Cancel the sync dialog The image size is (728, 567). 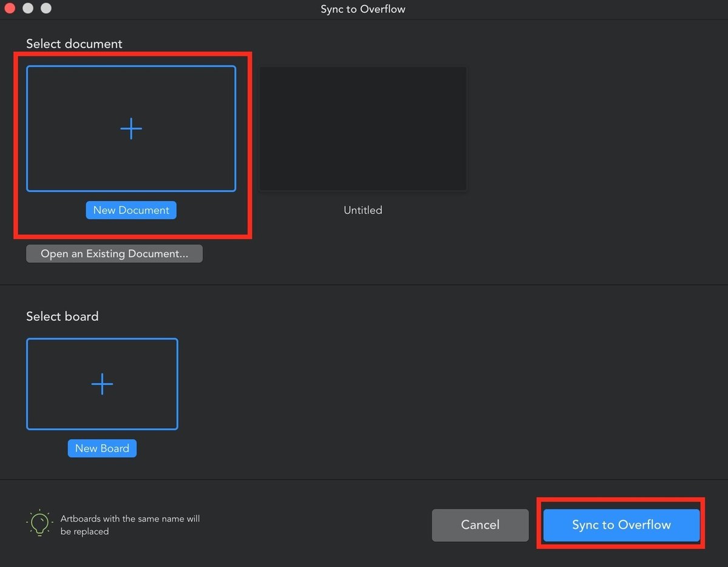(480, 525)
